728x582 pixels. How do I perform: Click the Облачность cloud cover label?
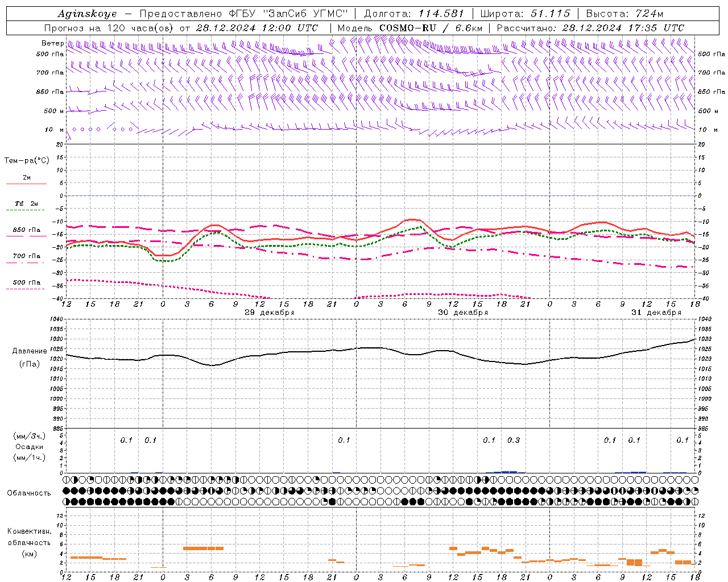click(x=29, y=493)
